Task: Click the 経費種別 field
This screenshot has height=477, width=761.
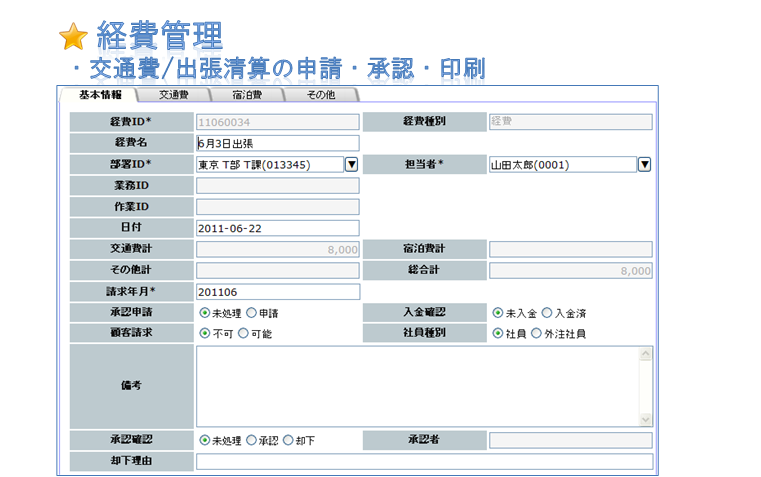Action: click(x=571, y=122)
